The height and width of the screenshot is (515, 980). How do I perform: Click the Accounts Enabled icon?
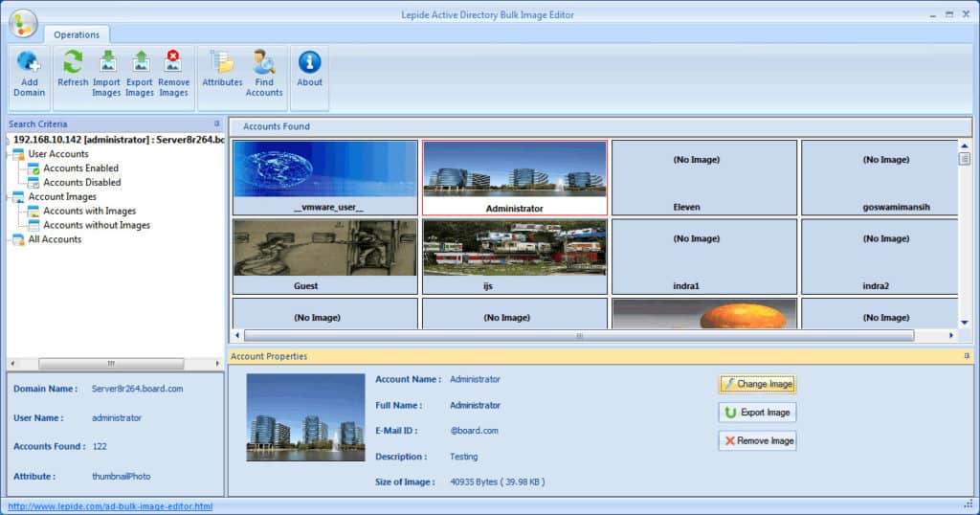[x=33, y=168]
